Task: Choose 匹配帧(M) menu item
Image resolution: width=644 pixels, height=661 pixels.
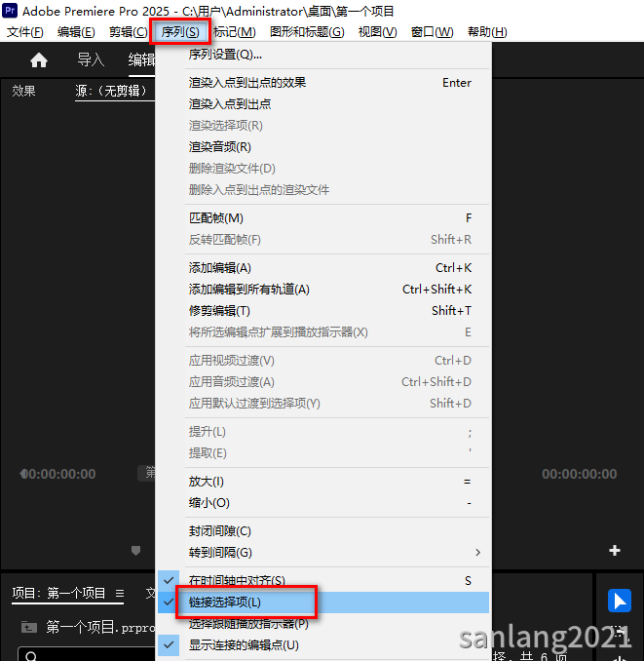Action: click(x=323, y=218)
